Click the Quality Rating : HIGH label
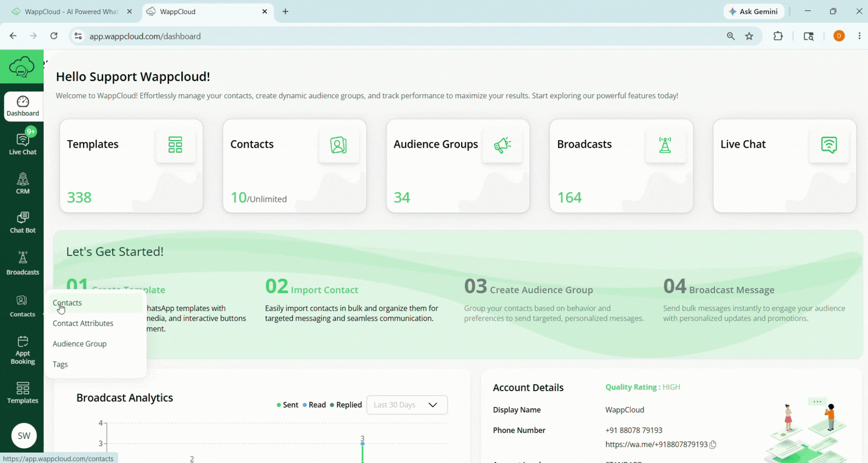 click(643, 387)
